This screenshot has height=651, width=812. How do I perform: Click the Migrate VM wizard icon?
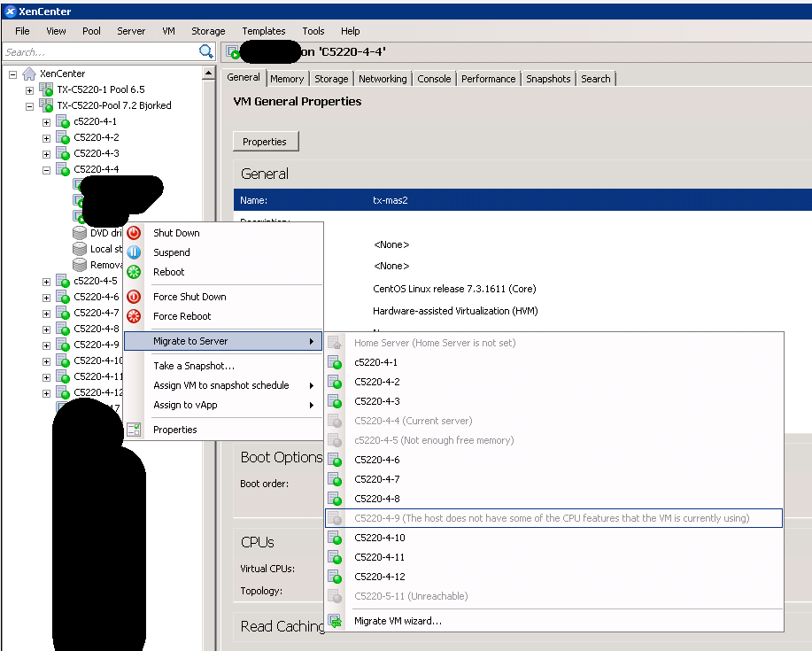pos(335,621)
